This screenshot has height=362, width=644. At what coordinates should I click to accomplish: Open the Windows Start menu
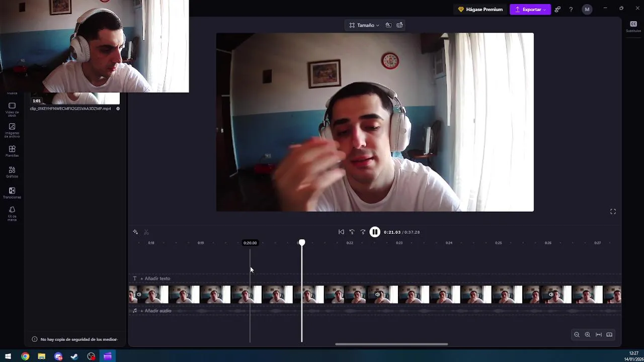(8, 356)
